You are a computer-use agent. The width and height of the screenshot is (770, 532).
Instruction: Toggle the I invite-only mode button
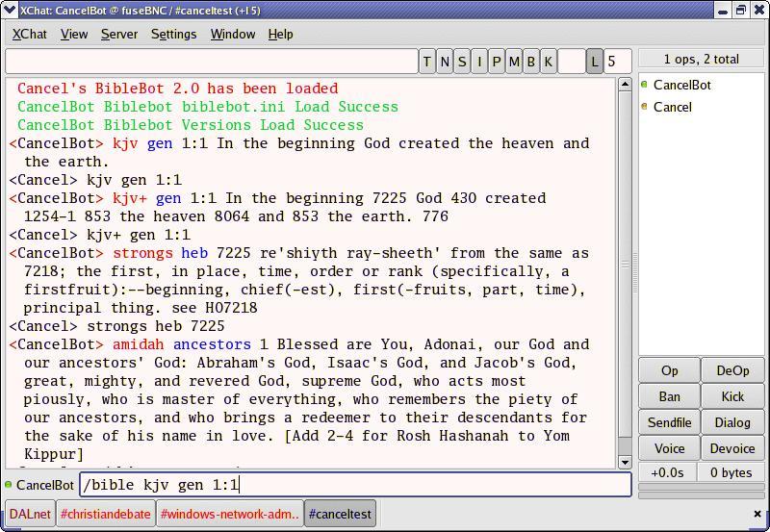point(479,62)
